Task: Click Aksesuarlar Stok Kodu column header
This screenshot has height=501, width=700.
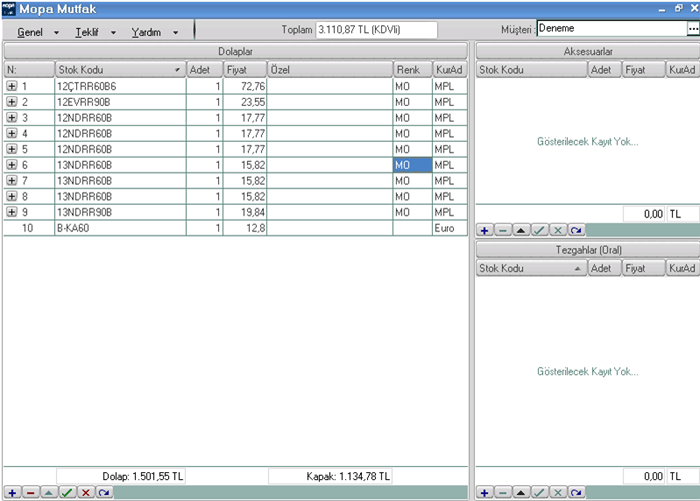Action: [x=531, y=70]
